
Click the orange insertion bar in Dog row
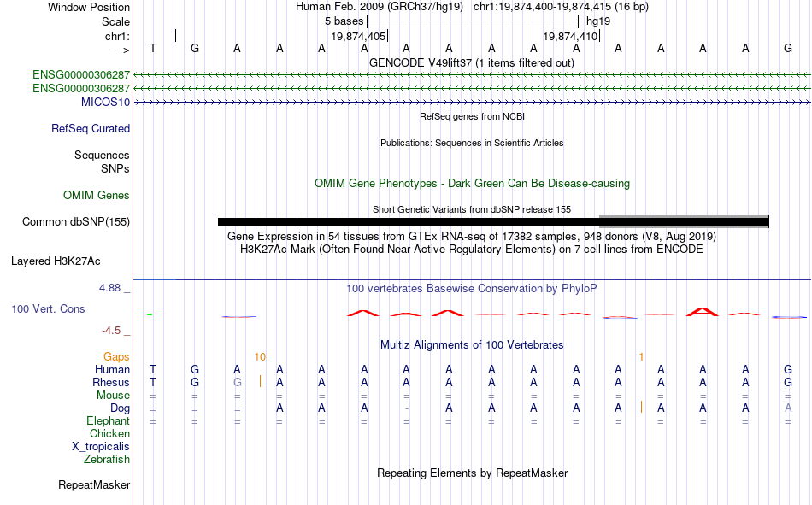coord(641,407)
